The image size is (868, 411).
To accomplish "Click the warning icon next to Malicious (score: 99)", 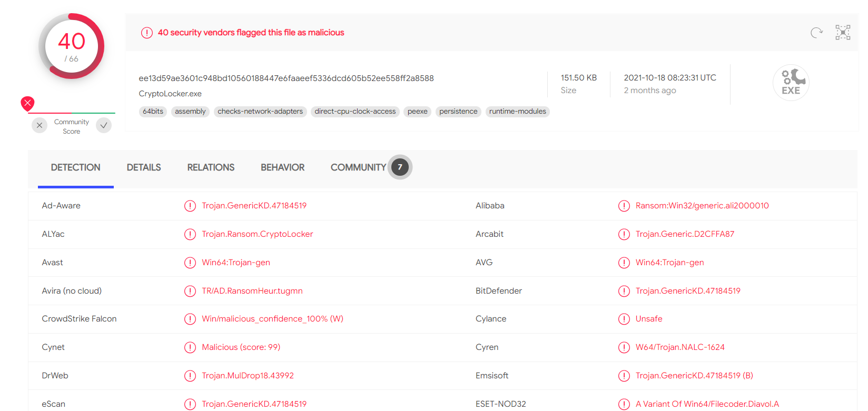I will click(x=190, y=347).
